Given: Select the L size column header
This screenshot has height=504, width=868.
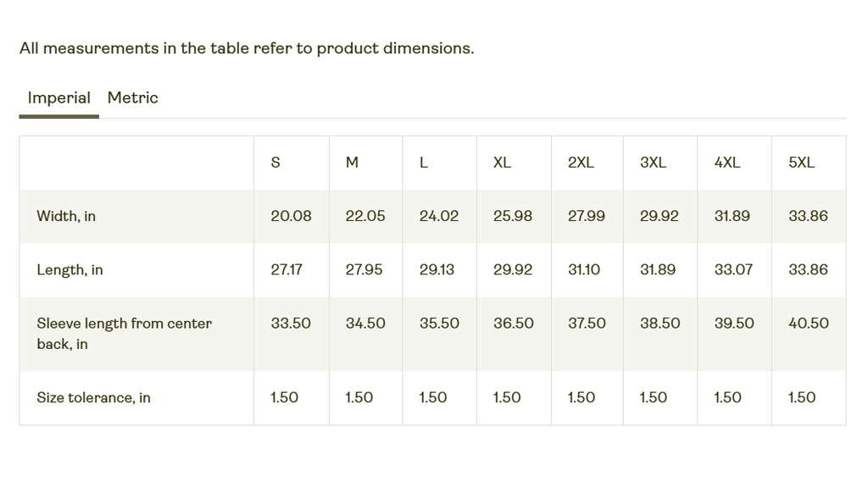Looking at the screenshot, I should (424, 163).
